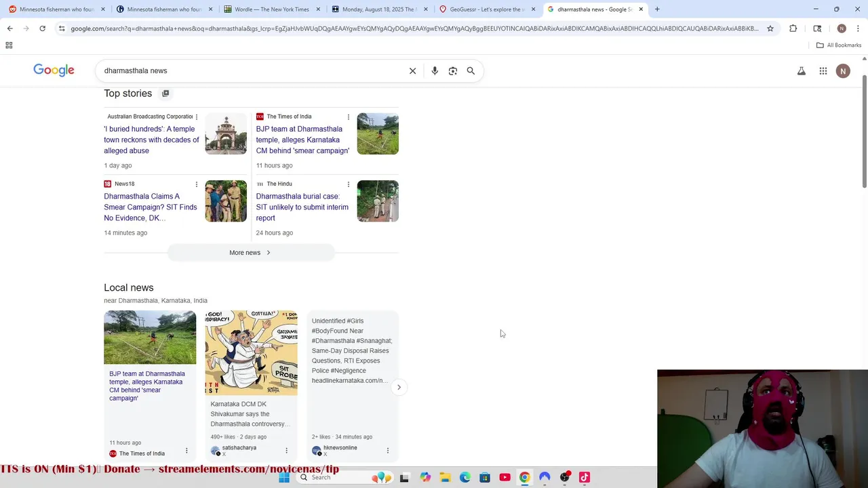The height and width of the screenshot is (488, 868).
Task: Open Task View on the taskbar
Action: pos(405,477)
